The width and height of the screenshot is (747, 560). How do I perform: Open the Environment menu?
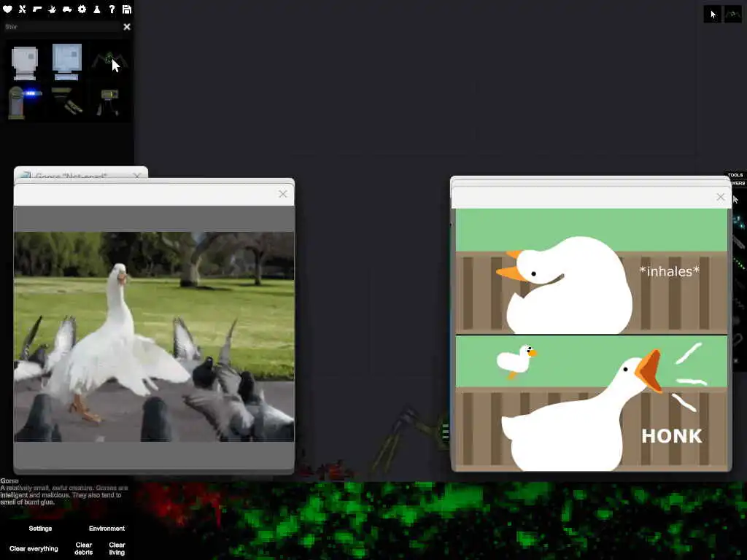[x=107, y=529]
